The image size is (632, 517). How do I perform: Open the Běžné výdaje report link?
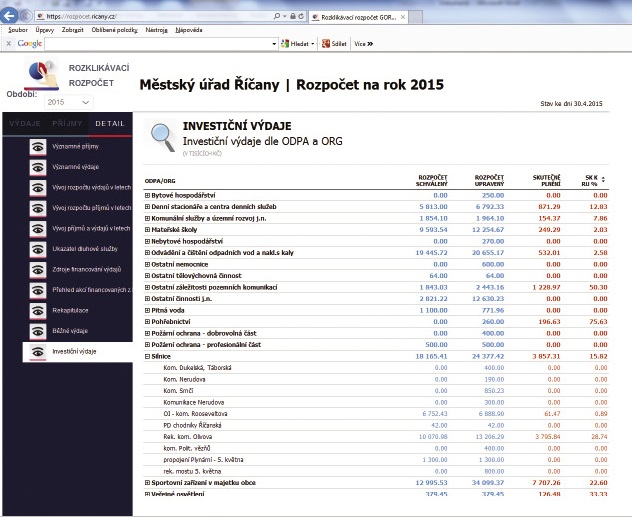[x=70, y=331]
